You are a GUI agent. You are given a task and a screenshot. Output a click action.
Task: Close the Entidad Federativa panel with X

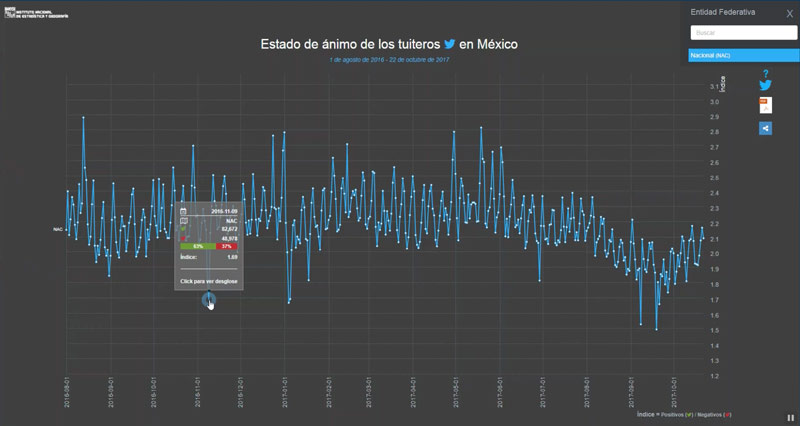(789, 14)
